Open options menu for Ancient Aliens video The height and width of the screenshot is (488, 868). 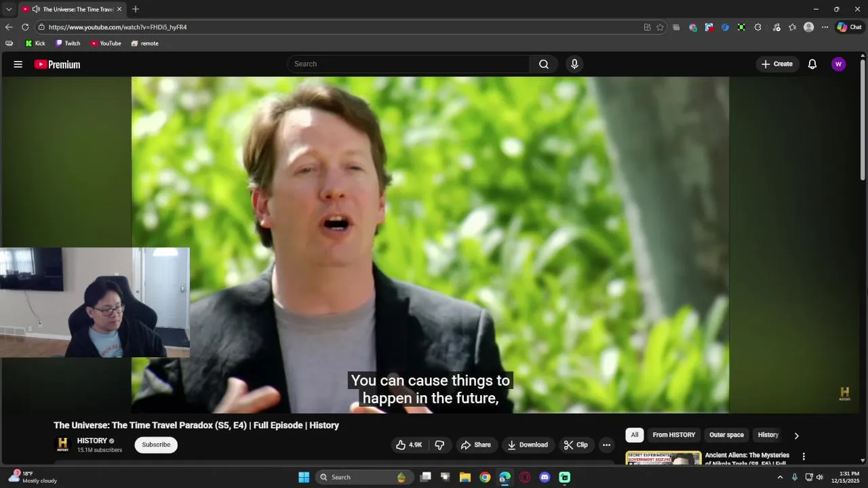pos(804,457)
